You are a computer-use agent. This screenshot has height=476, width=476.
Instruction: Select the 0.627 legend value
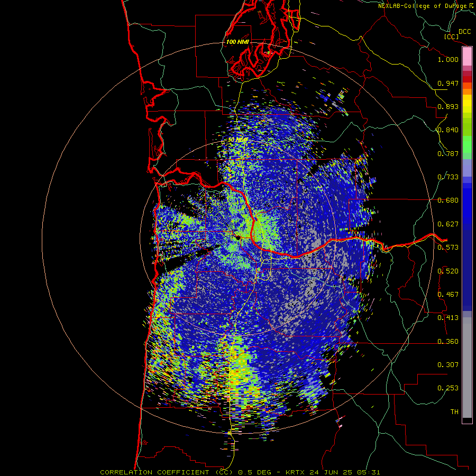(448, 224)
